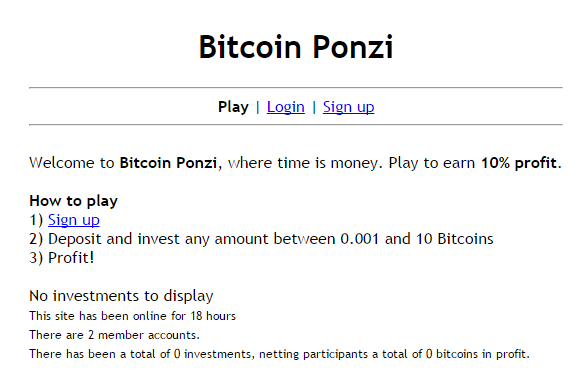Viewport: 588px width, 386px height.
Task: Click the 'where time is money' phrase
Action: coord(303,164)
